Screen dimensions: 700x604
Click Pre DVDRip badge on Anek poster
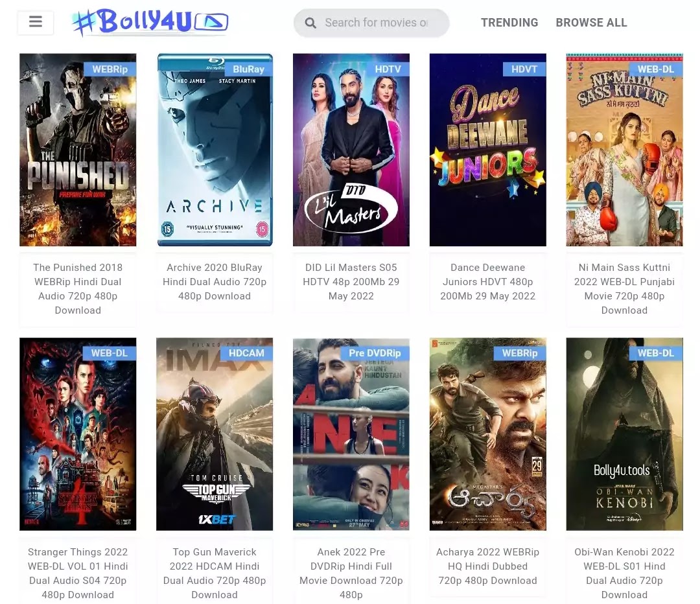[x=375, y=353]
